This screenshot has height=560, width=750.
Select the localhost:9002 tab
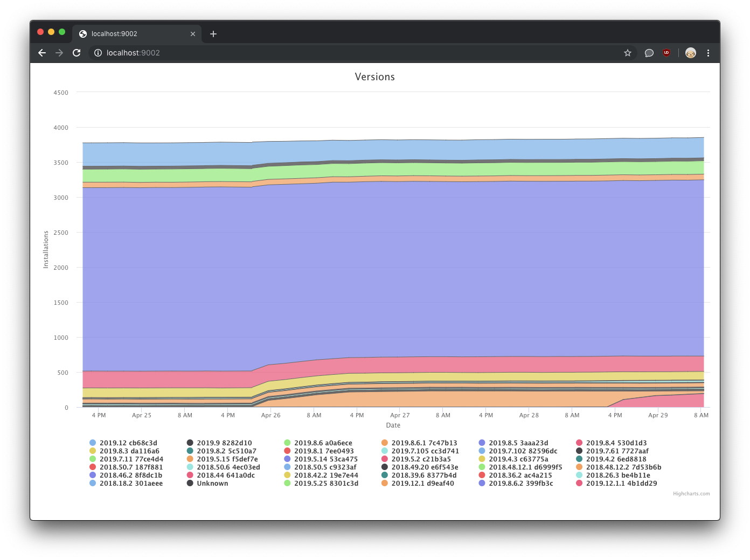137,33
